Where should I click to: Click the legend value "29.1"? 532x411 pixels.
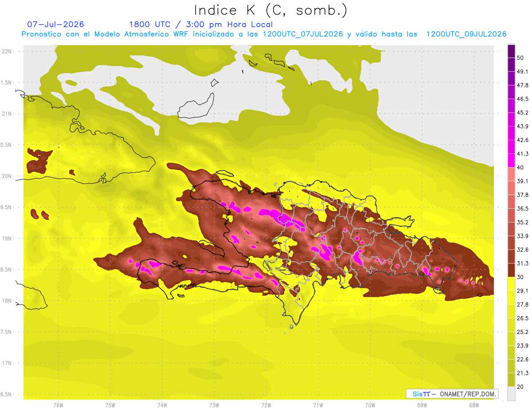click(x=522, y=291)
